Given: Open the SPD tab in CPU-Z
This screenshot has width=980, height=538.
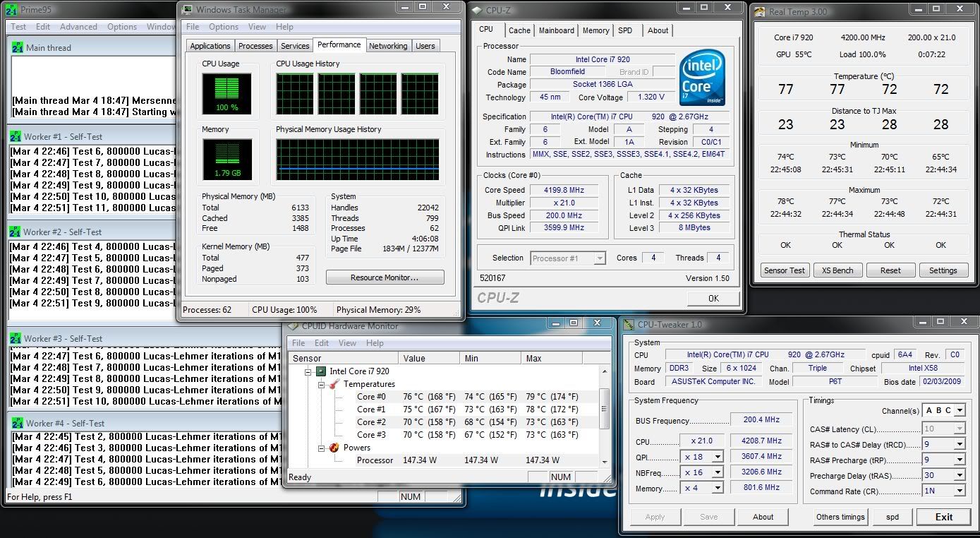Looking at the screenshot, I should (625, 30).
